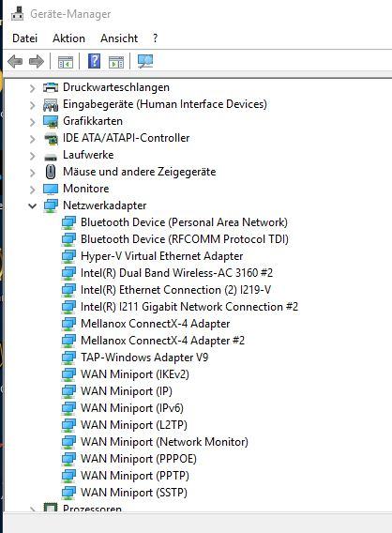Open the Aktion menu
This screenshot has width=392, height=533.
point(69,38)
